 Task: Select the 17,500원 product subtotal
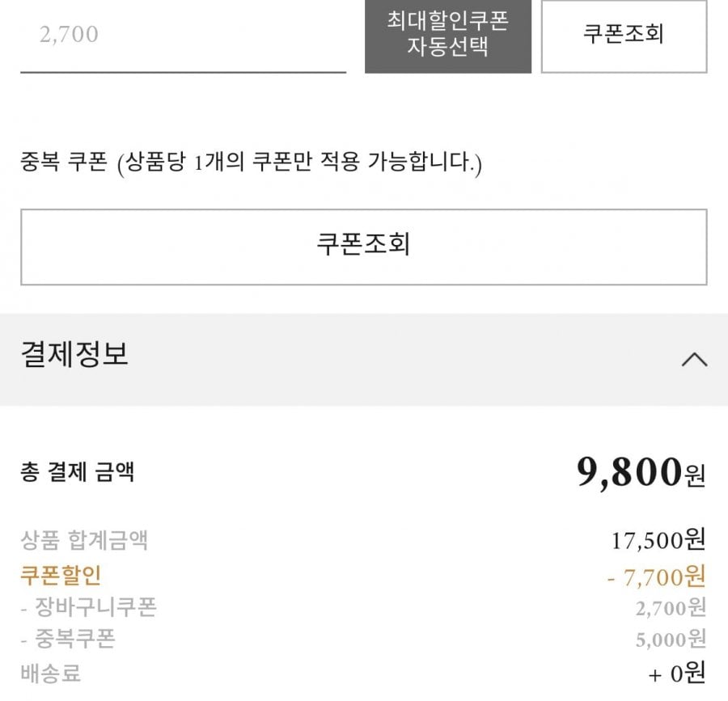pyautogui.click(x=658, y=539)
